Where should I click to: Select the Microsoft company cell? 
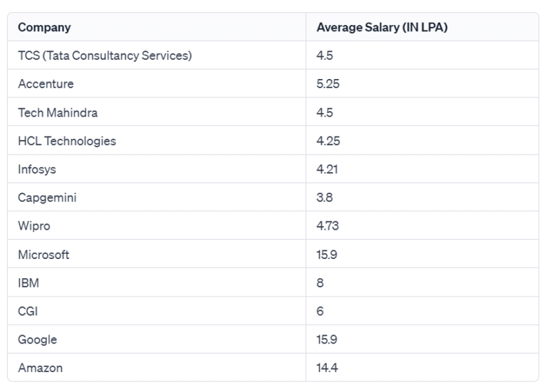coord(43,255)
